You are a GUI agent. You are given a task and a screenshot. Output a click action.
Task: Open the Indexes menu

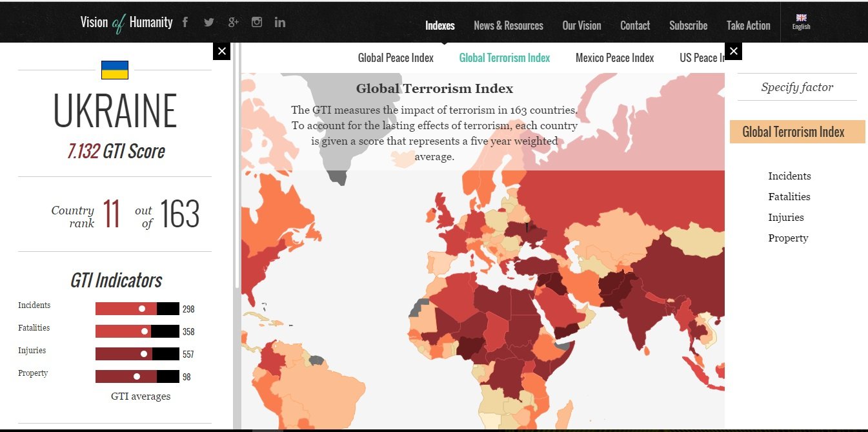440,26
